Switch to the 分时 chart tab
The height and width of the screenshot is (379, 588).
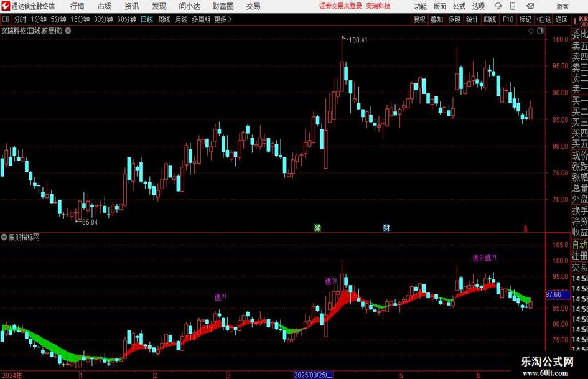pyautogui.click(x=21, y=19)
